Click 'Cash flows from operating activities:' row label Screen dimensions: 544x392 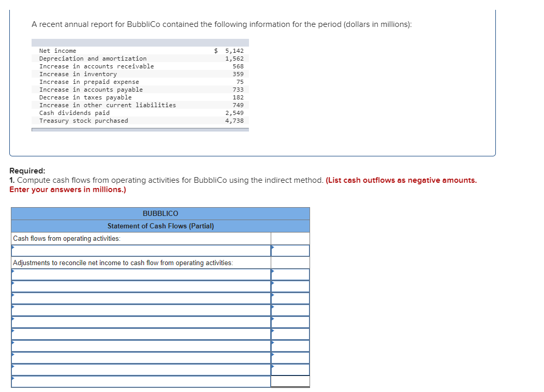click(x=67, y=239)
